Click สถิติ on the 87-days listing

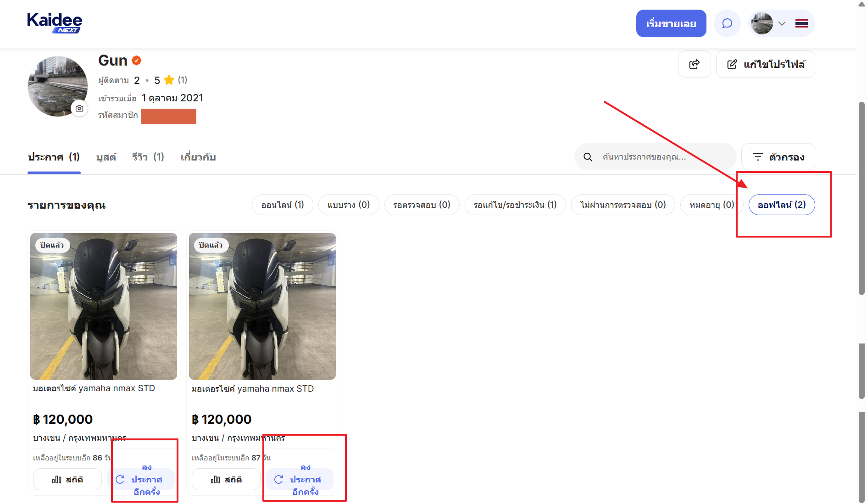tap(226, 479)
